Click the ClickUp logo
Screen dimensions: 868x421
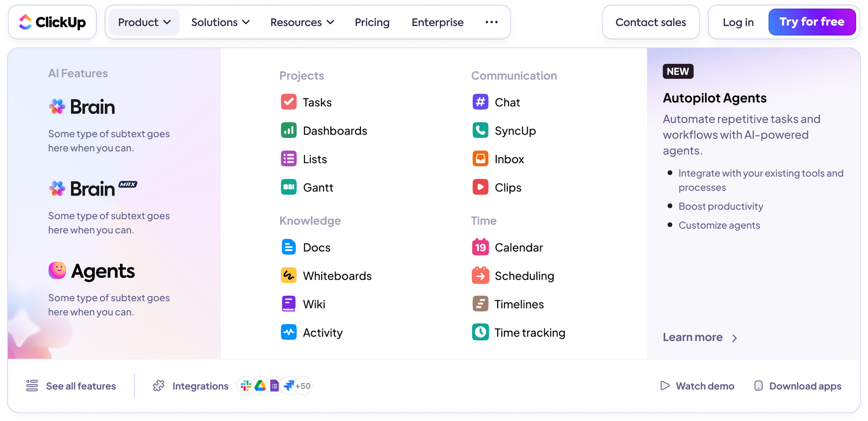[52, 22]
